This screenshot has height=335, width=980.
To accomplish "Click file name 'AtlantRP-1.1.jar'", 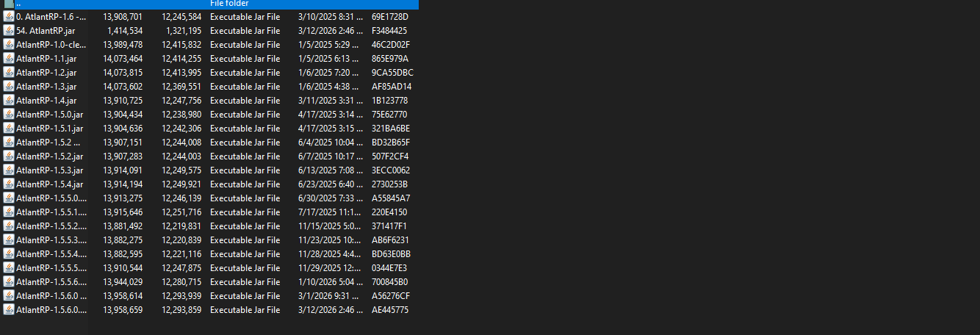I will [46, 58].
